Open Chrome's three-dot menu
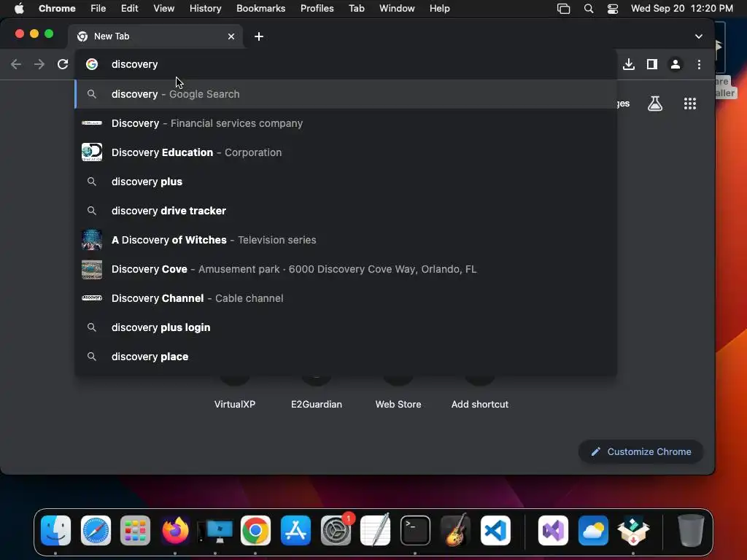This screenshot has height=560, width=747. pos(699,64)
